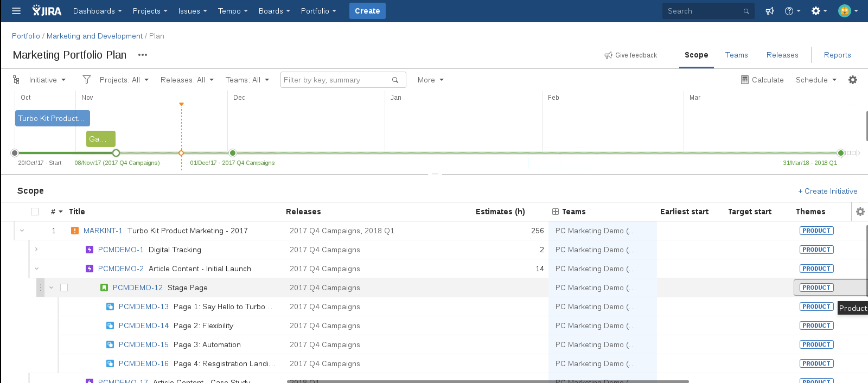The image size is (868, 383).
Task: Open the Marketing and Development breadcrumb link
Action: [x=94, y=36]
